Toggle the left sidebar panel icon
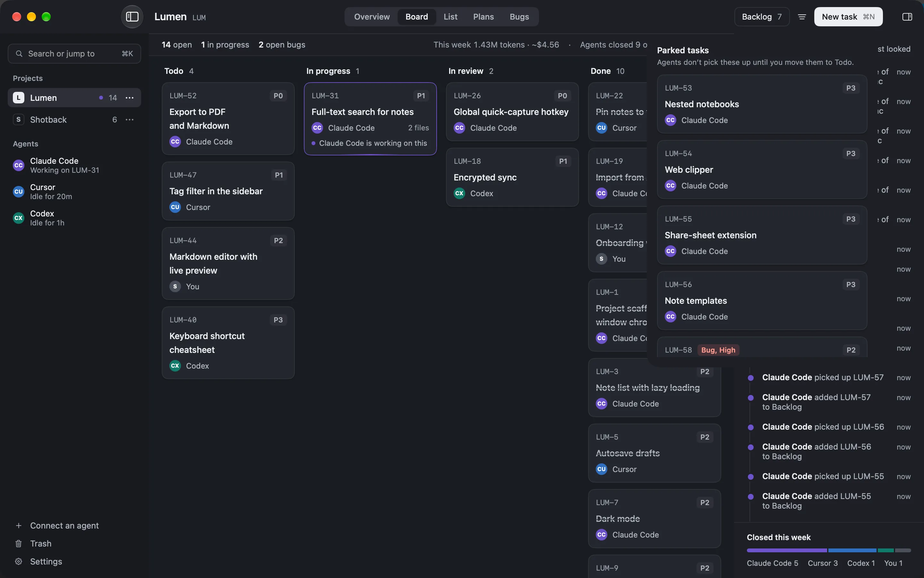The image size is (924, 578). point(132,17)
